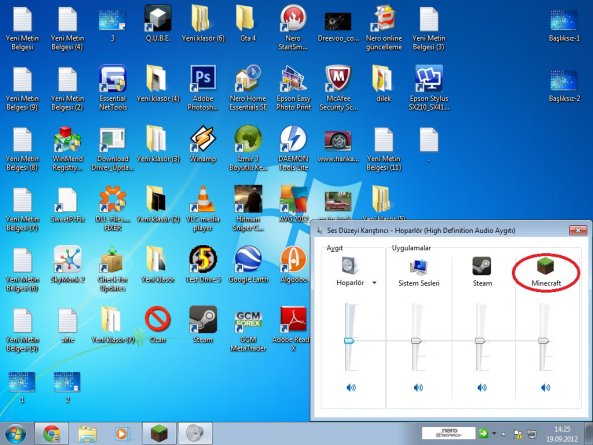Open the Windows Start button
This screenshot has width=593, height=445.
pos(15,433)
